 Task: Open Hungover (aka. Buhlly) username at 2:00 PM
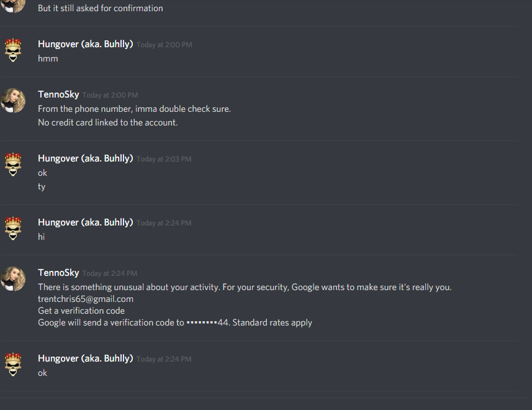pos(86,44)
